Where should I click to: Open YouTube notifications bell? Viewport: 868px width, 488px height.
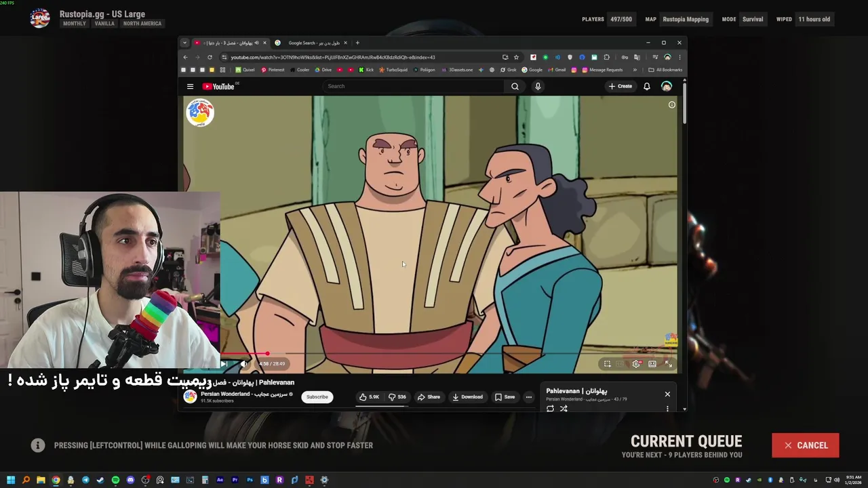click(x=647, y=86)
